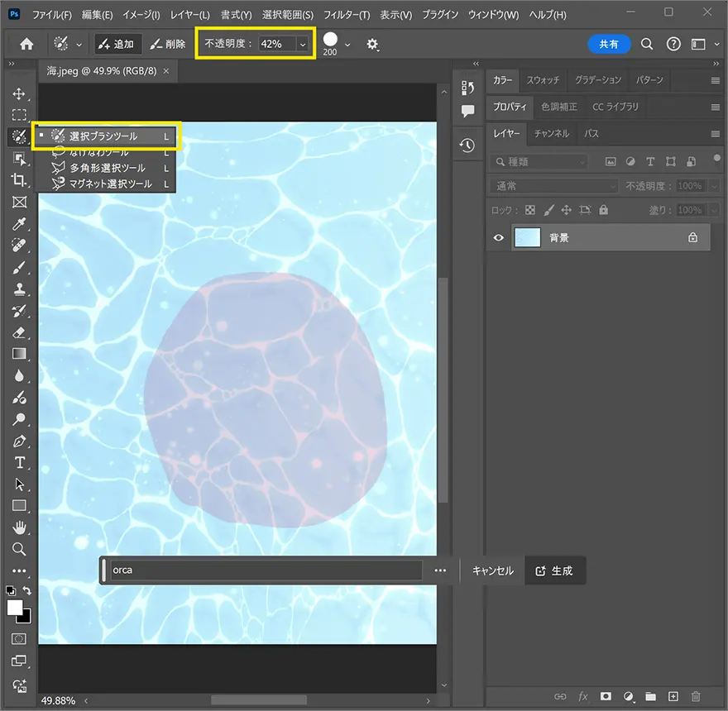Image resolution: width=728 pixels, height=711 pixels.
Task: Open the tool preset picker arrow
Action: (79, 45)
